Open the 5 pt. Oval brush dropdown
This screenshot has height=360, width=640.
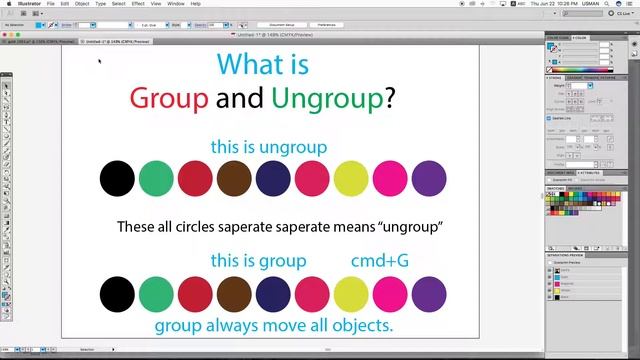tap(167, 25)
